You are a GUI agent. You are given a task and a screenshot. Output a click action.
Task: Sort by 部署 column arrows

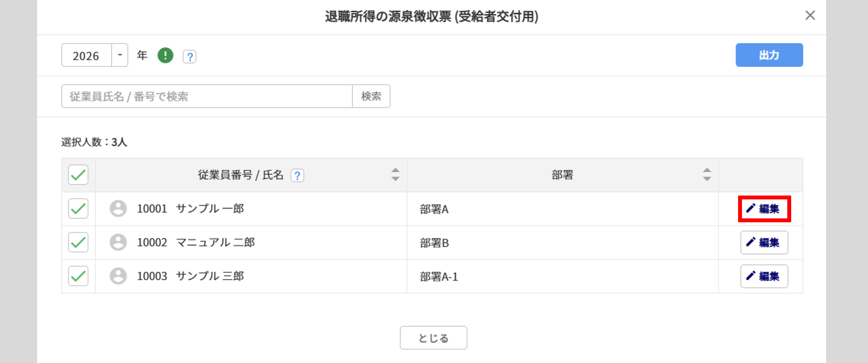click(x=707, y=174)
